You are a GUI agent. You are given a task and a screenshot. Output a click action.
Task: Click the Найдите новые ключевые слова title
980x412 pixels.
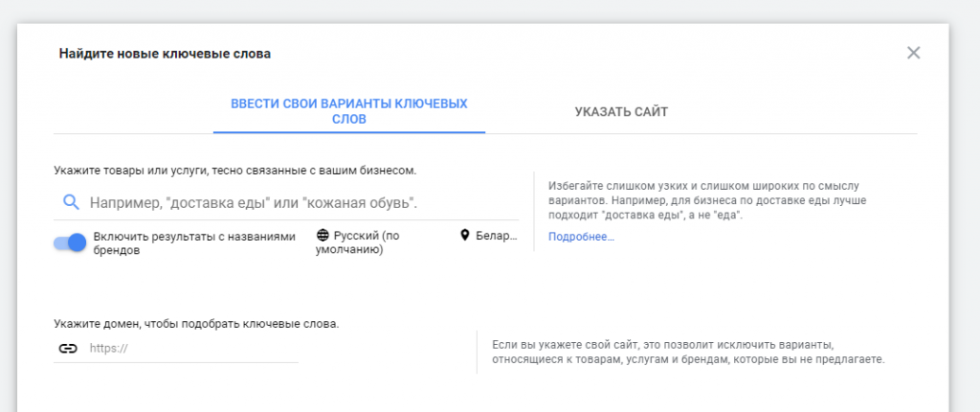[x=165, y=54]
